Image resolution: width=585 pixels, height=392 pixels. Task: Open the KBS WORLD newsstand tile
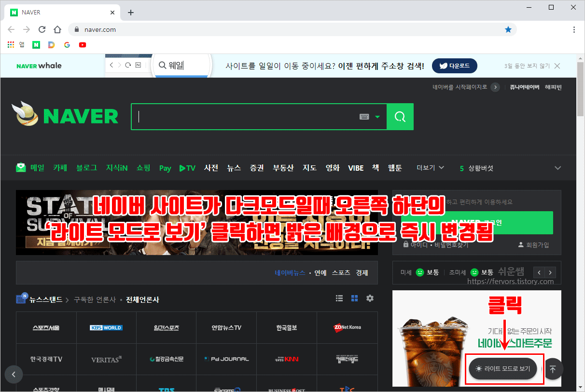tap(106, 327)
